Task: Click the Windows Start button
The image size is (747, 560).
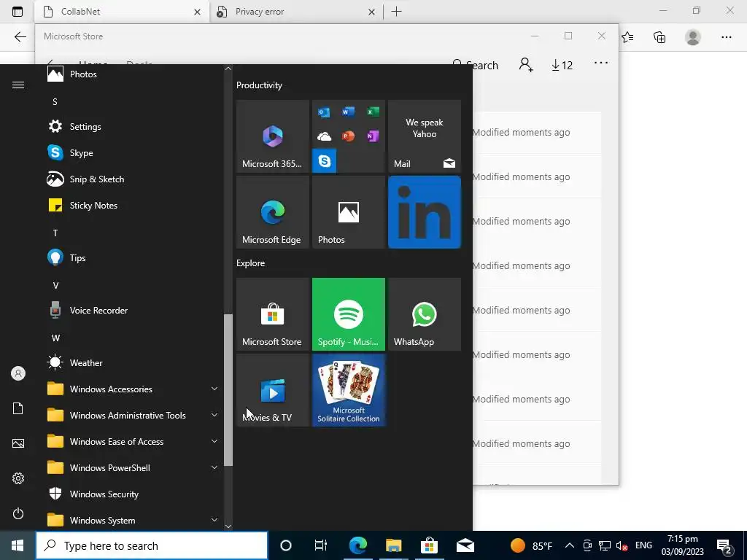Action: pos(18,545)
